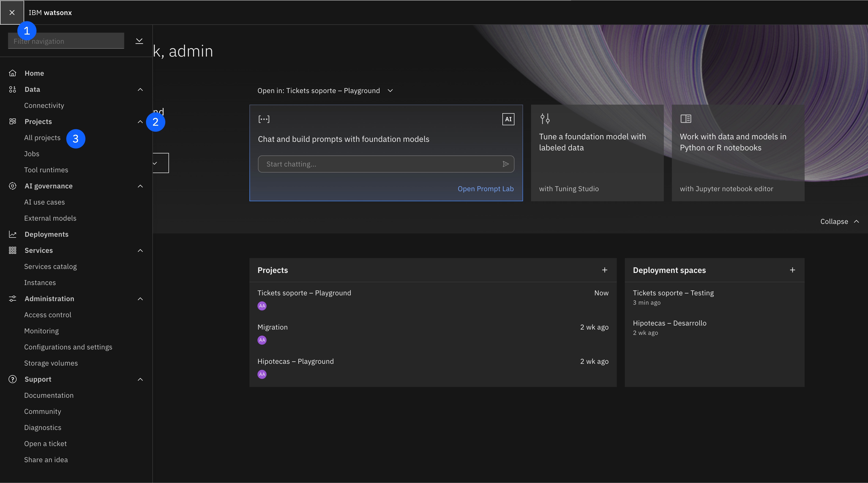Click Collapse to hide the welcome section
This screenshot has height=483, width=868.
[839, 221]
